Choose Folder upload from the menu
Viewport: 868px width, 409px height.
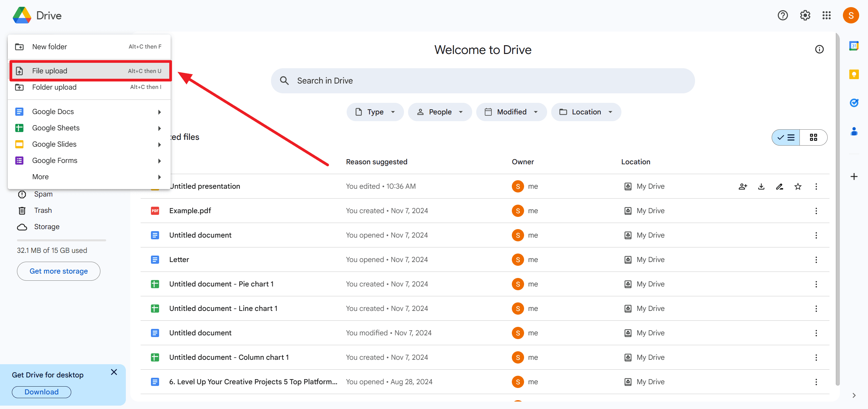pyautogui.click(x=89, y=87)
